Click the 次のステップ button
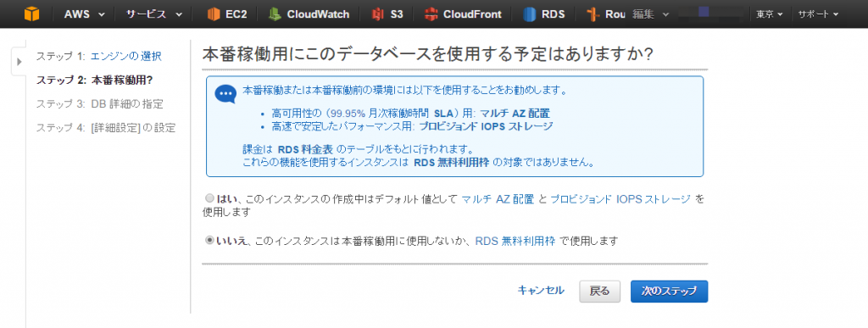This screenshot has width=868, height=328. (x=669, y=291)
